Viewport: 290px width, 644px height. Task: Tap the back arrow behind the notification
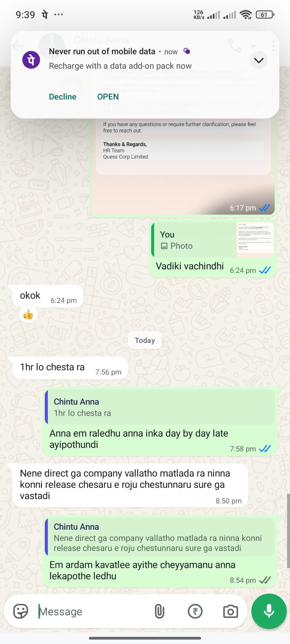pos(18,46)
